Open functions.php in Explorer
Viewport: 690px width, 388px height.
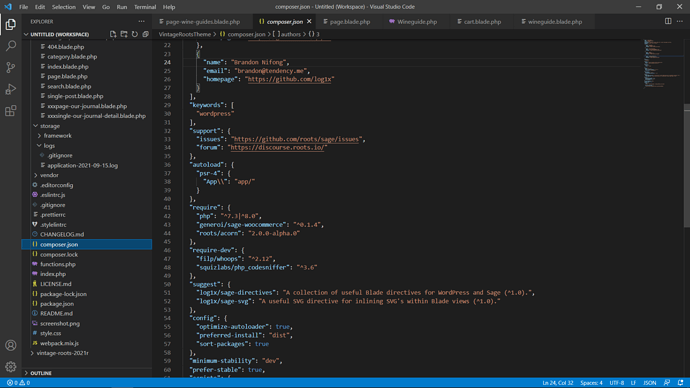click(58, 264)
